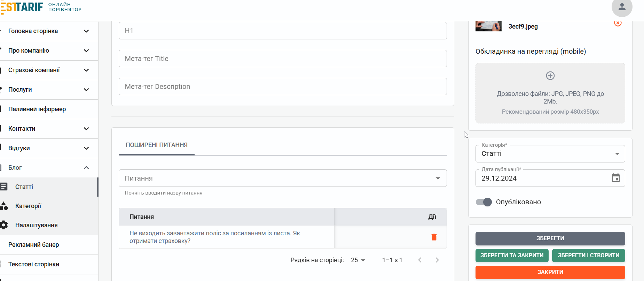Delete the question row with trash icon

coord(434,237)
